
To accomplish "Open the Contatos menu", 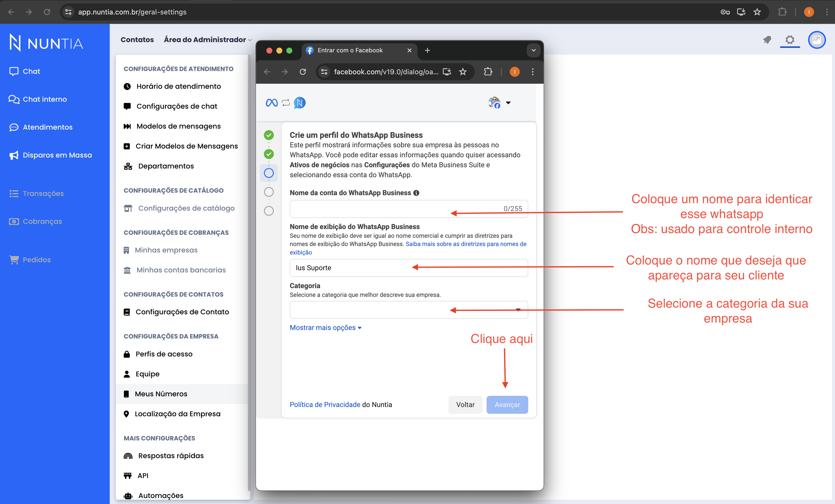I will [137, 40].
